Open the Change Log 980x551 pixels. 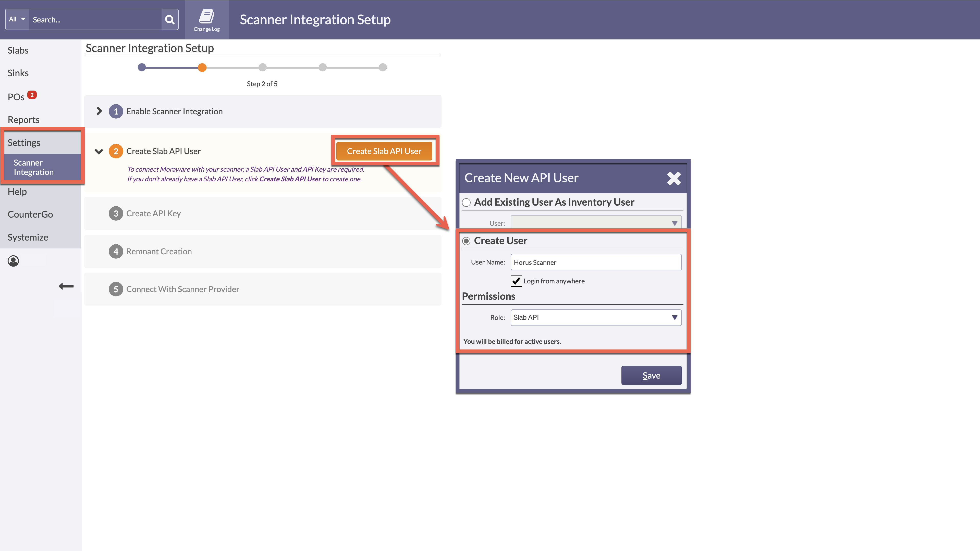(206, 19)
